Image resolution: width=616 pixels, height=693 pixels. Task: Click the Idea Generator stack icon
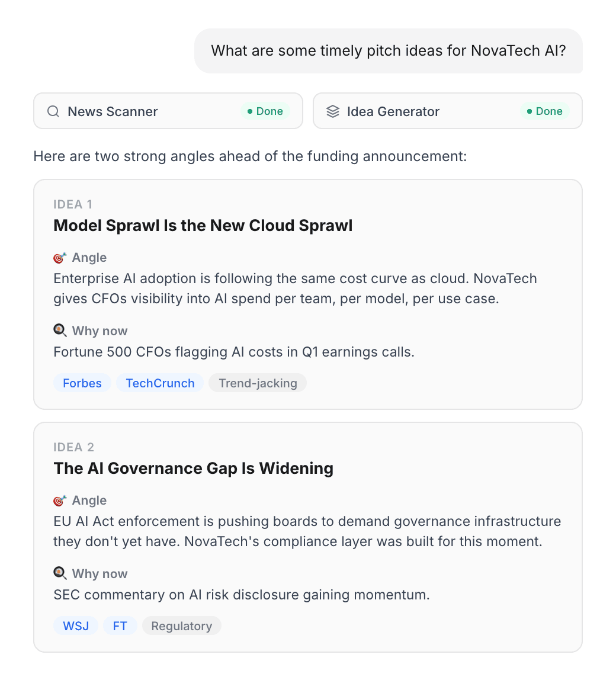[x=332, y=111]
